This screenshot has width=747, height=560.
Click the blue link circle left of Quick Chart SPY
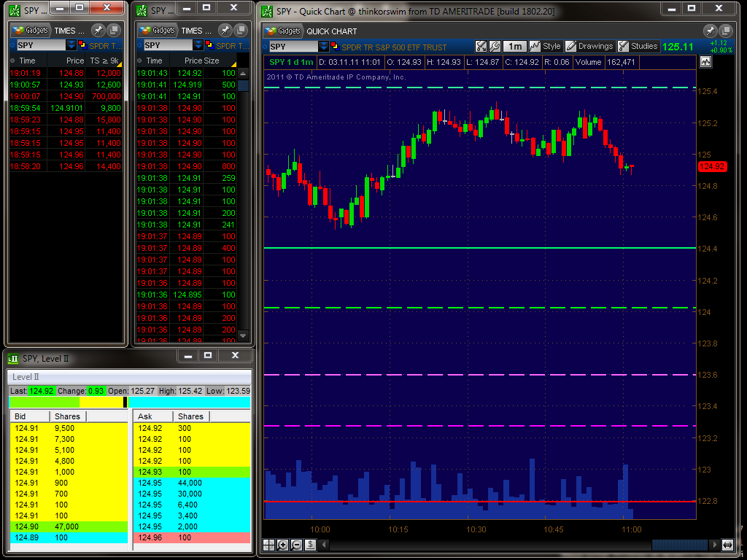coord(266,46)
